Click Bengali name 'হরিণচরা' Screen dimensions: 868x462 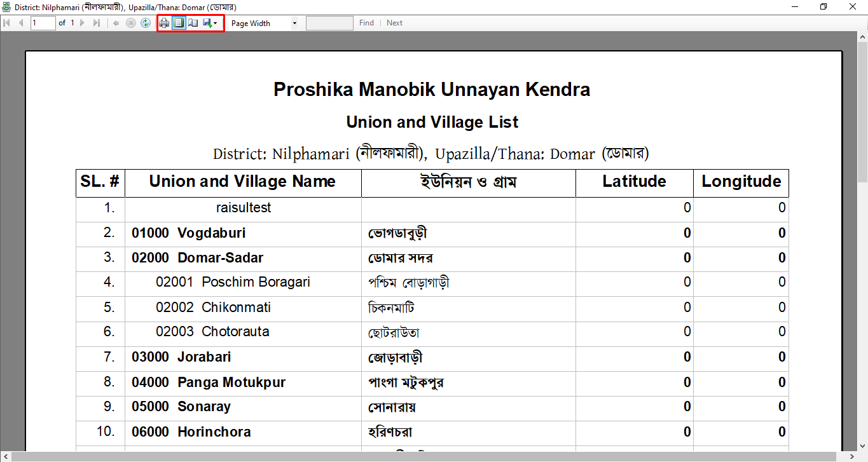[x=390, y=433]
